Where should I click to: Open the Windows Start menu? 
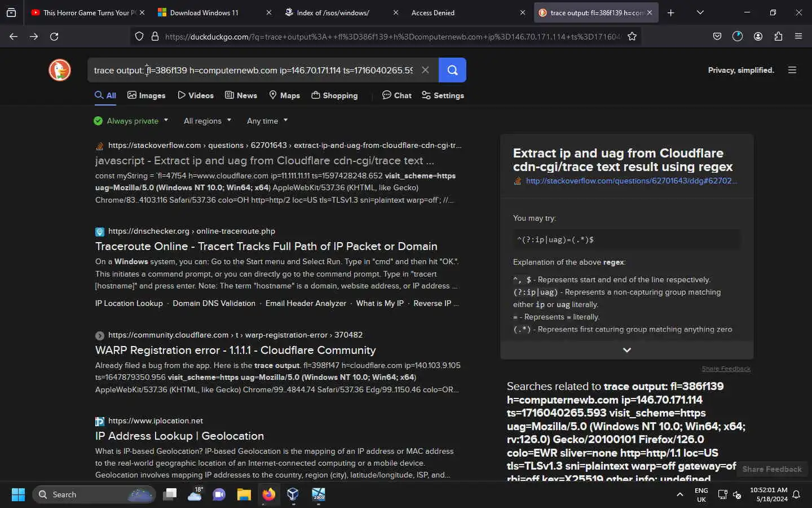[x=18, y=494]
